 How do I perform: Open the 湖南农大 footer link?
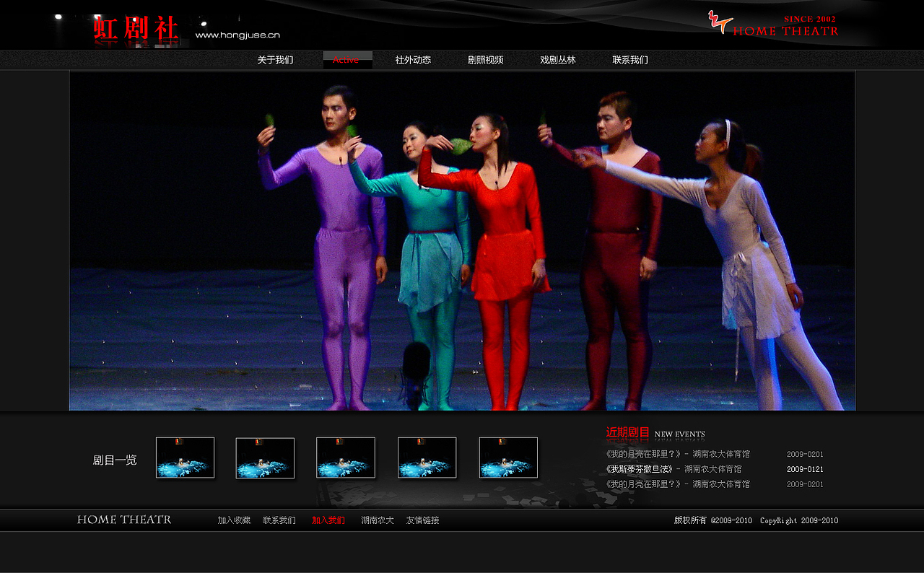378,520
